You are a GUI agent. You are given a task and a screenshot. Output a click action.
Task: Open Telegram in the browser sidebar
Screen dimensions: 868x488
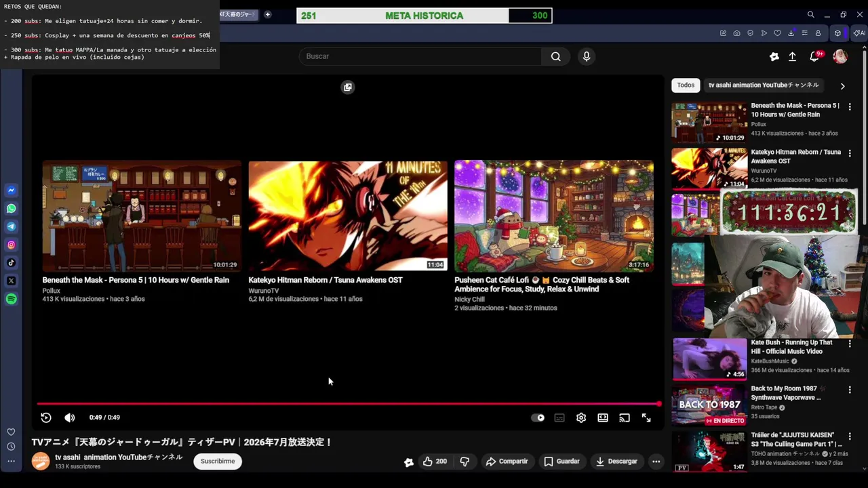(x=11, y=226)
